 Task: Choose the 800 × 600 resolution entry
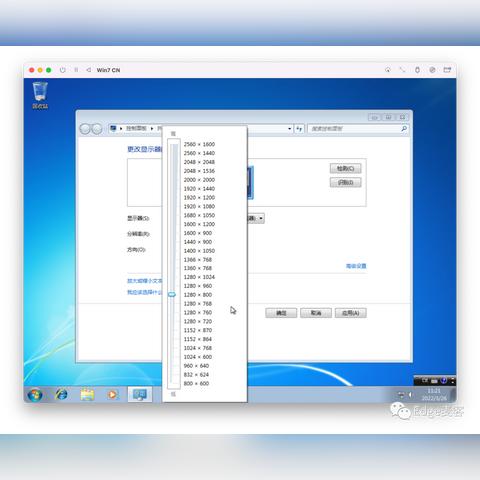[196, 384]
